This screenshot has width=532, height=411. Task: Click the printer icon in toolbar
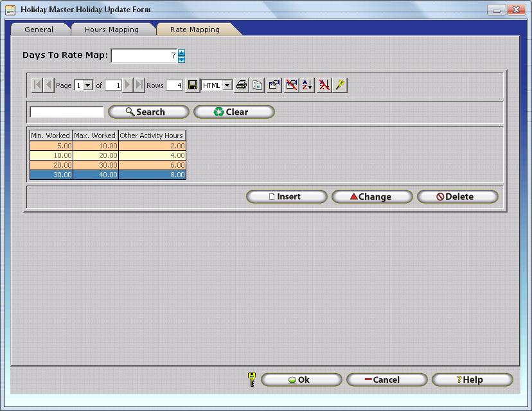point(242,85)
